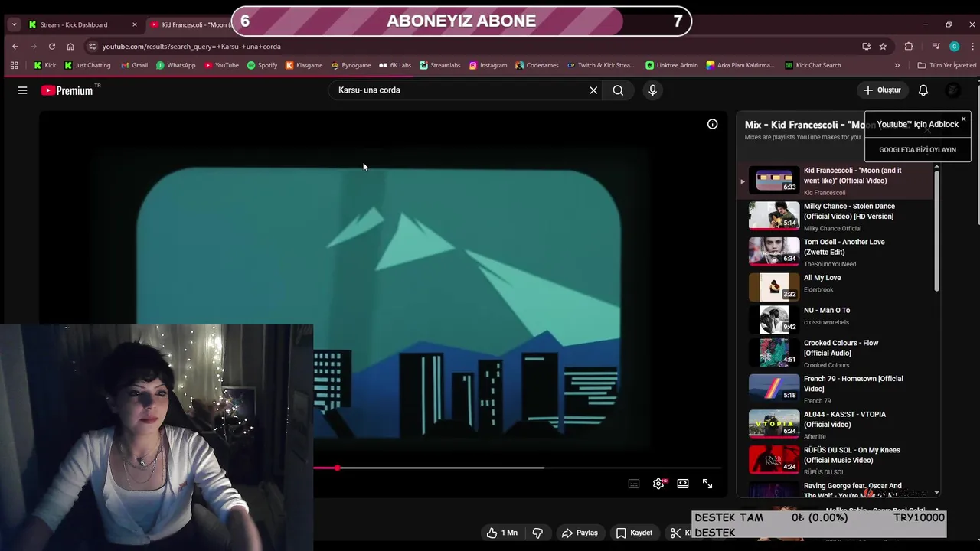The height and width of the screenshot is (551, 980).
Task: Go to browser home page
Action: (70, 46)
